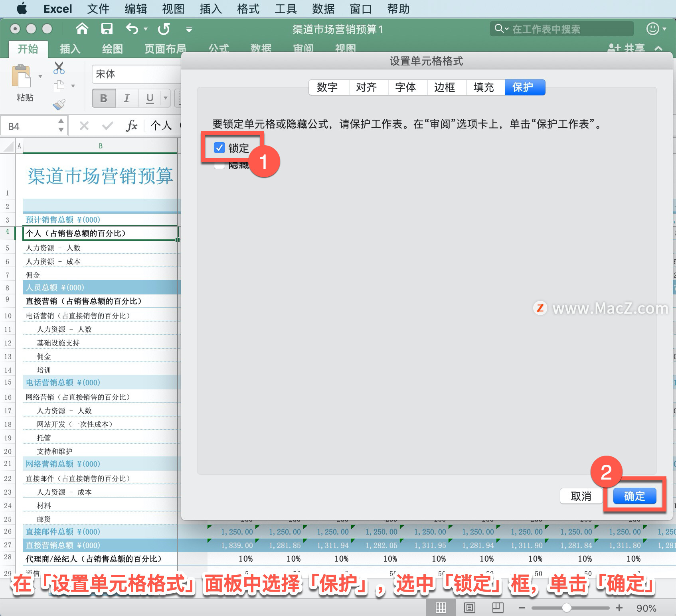Cancel formula entry X icon
This screenshot has height=616, width=676.
(84, 126)
